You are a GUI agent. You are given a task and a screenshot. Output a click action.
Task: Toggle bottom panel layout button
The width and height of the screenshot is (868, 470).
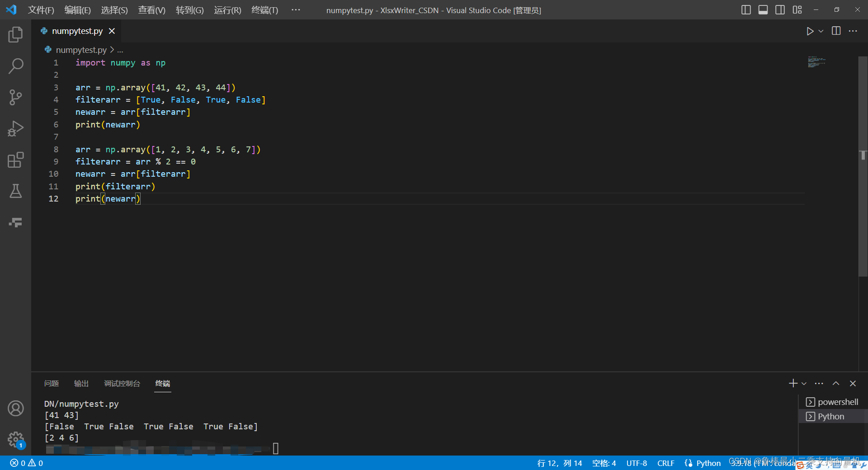763,9
